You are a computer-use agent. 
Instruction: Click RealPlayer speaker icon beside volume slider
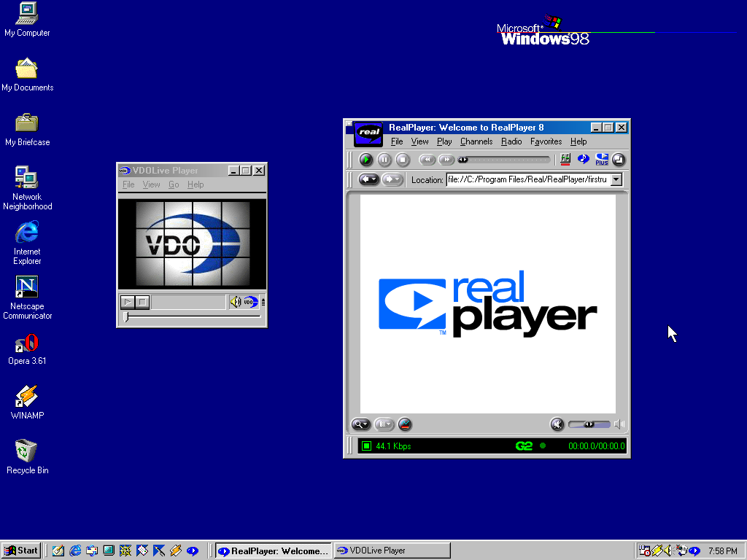point(619,424)
